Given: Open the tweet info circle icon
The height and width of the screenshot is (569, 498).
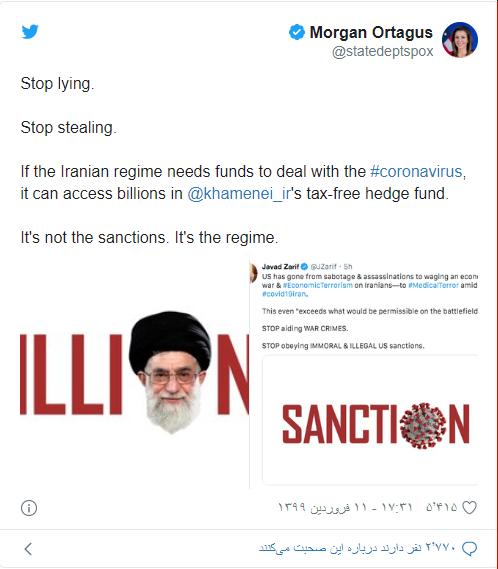Looking at the screenshot, I should pos(29,508).
